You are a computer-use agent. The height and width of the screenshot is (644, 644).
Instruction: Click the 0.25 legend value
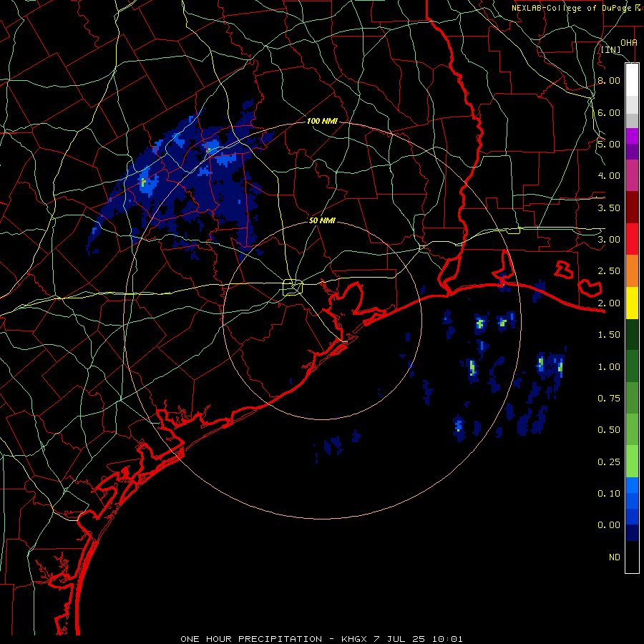(609, 462)
